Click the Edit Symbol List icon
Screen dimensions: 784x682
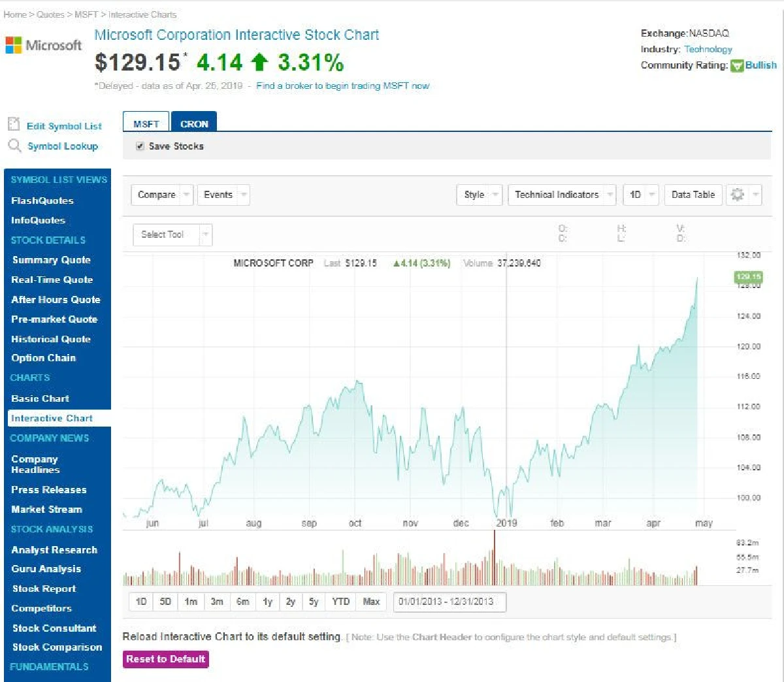[x=14, y=124]
